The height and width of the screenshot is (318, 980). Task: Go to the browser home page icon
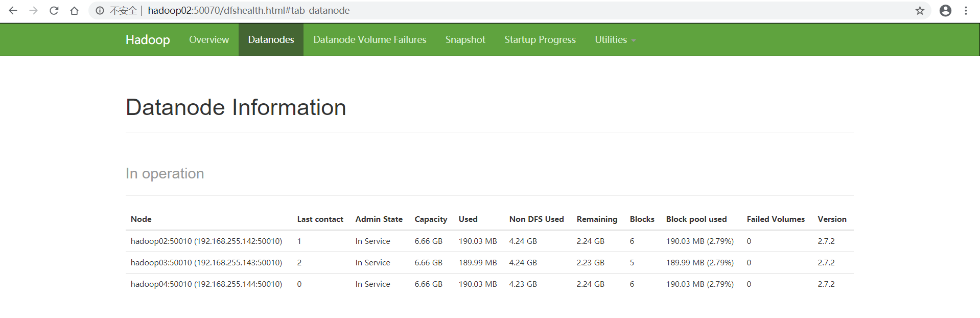(x=75, y=11)
